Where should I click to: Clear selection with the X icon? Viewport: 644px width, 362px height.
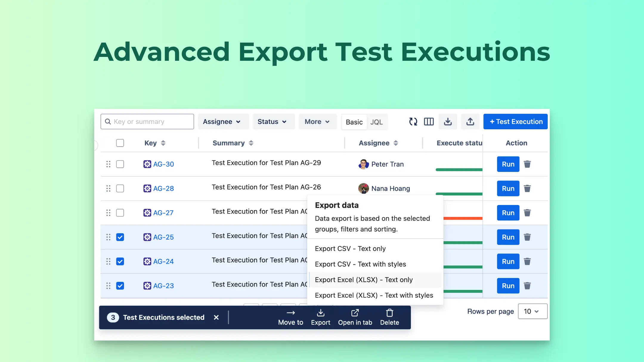[x=216, y=318]
